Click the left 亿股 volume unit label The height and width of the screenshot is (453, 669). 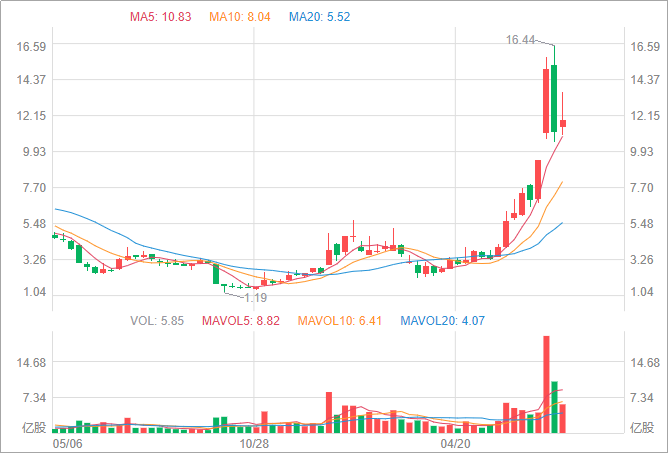point(34,427)
